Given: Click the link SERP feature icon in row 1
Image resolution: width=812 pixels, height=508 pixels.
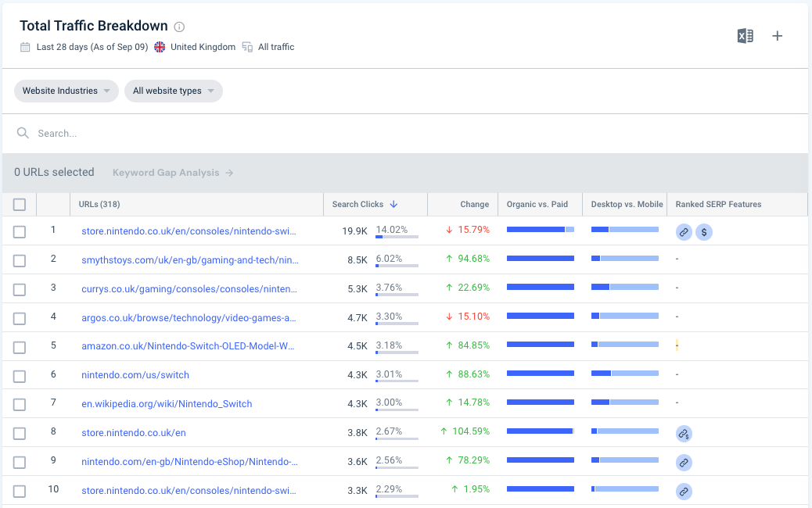Looking at the screenshot, I should point(684,232).
